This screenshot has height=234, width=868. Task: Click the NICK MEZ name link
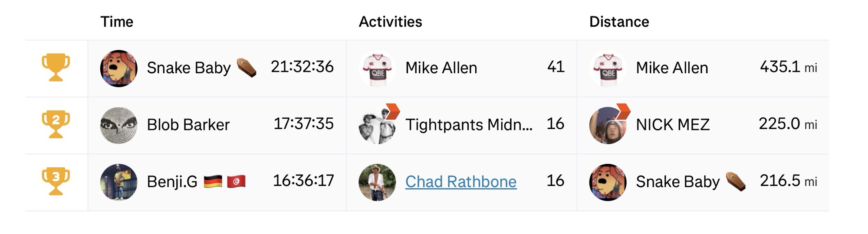(672, 125)
